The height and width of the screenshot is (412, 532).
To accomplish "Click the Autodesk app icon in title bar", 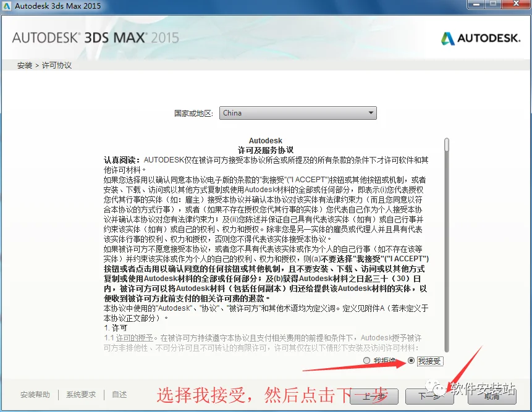I will coord(6,6).
